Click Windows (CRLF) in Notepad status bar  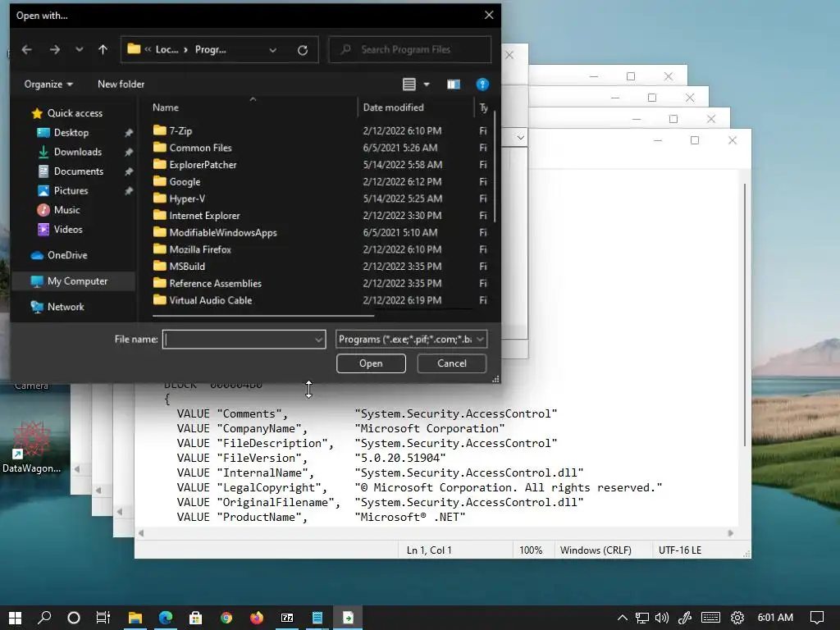pos(596,550)
